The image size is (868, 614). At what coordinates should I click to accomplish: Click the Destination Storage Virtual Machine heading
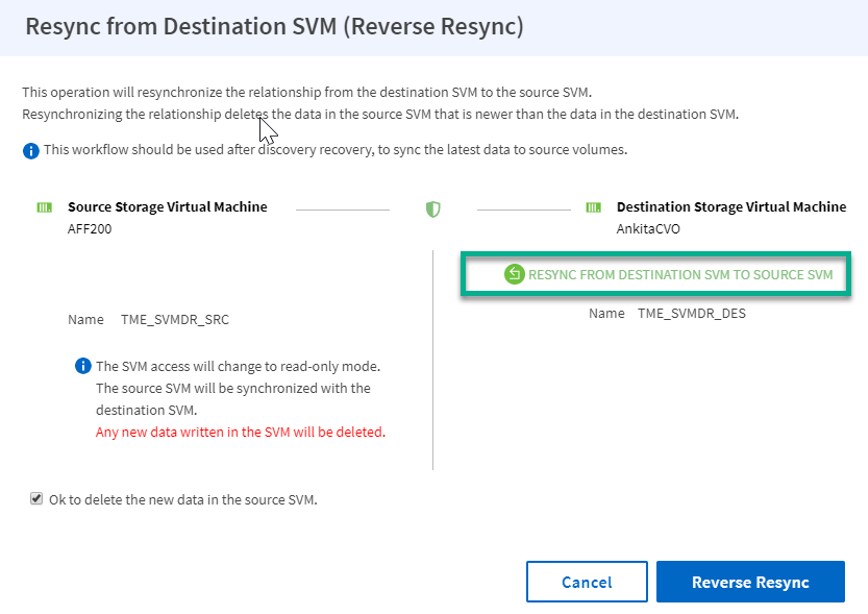point(731,207)
